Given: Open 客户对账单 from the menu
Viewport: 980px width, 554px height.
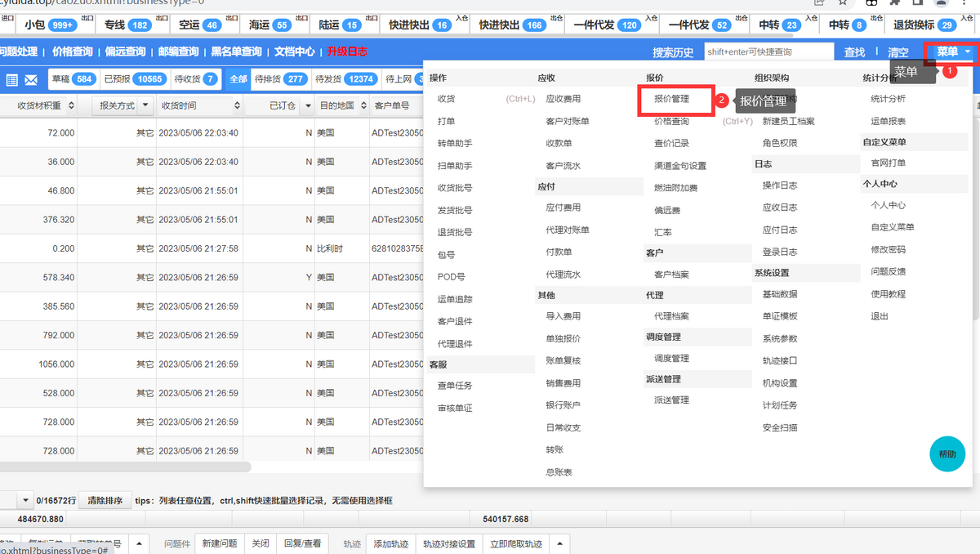Looking at the screenshot, I should (567, 121).
